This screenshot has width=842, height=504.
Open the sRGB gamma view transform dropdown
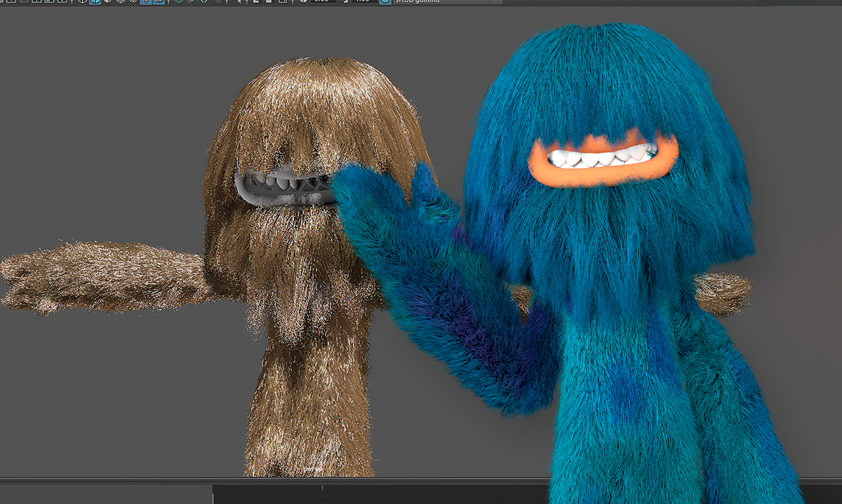click(449, 1)
